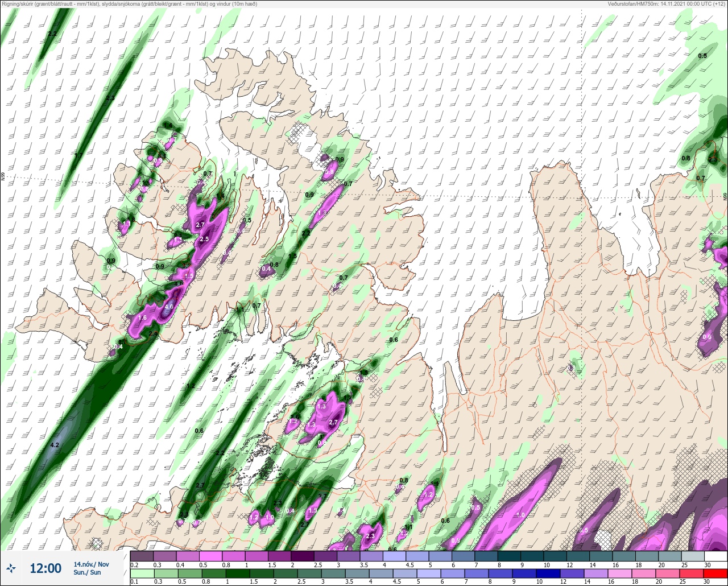Click the '14.nóv./ Nov' date text
The height and width of the screenshot is (586, 728).
[91, 564]
